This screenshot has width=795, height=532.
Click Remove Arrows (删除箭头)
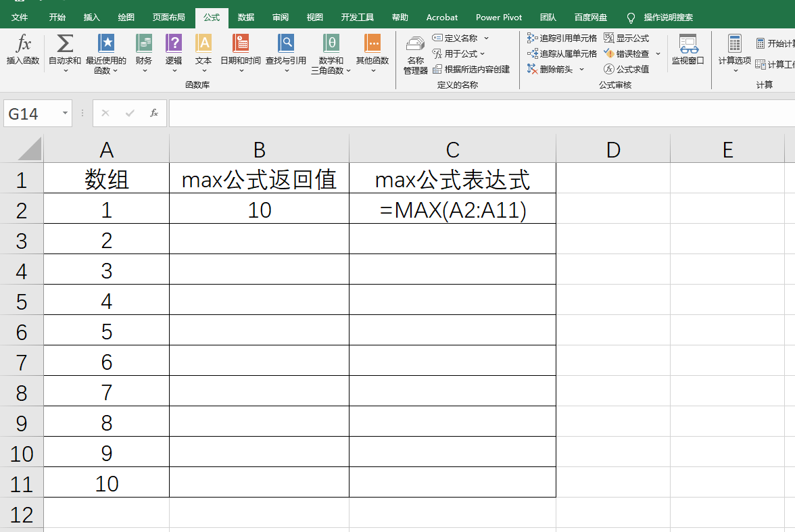click(x=550, y=69)
